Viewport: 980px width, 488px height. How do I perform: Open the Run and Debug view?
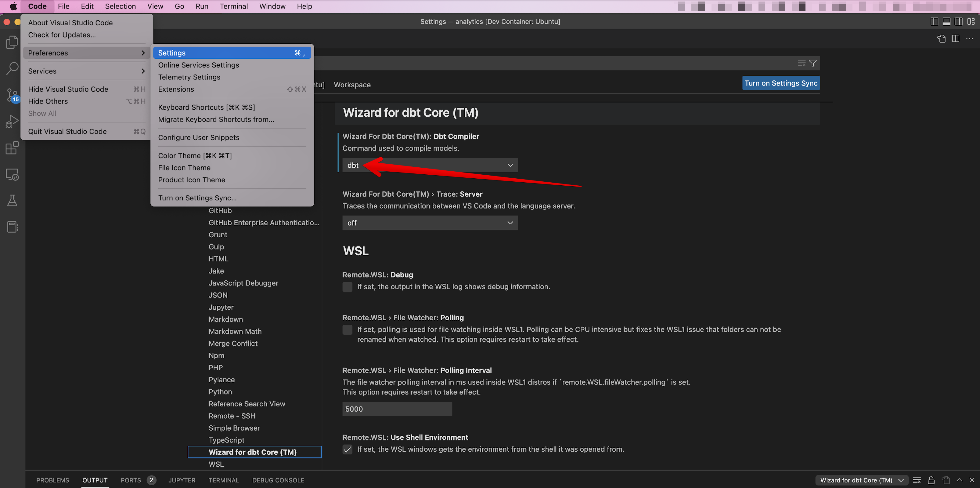pyautogui.click(x=12, y=121)
